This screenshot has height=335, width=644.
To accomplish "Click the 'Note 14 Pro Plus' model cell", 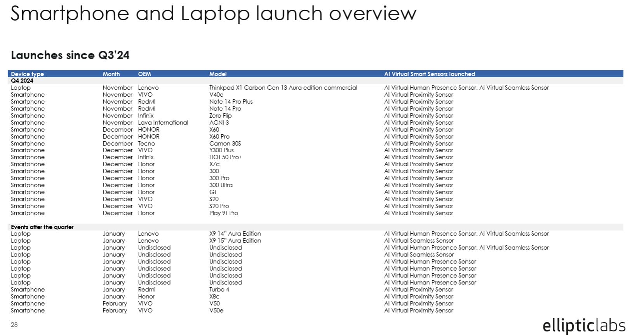I will [231, 102].
